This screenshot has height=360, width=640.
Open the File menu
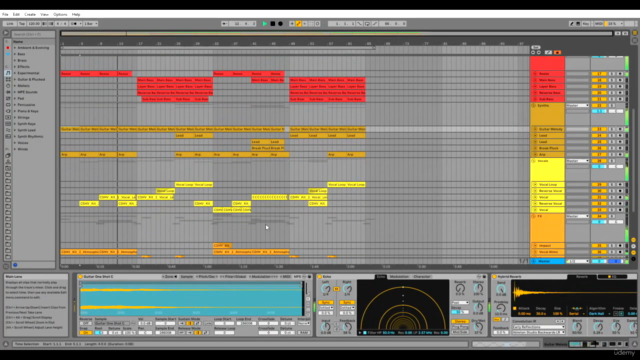coord(5,14)
